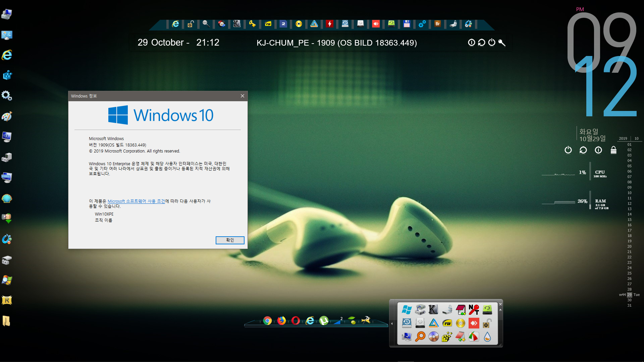Viewport: 644px width, 362px height.
Task: Launch the CD disc icon in launcher bottom row
Action: pos(433,337)
